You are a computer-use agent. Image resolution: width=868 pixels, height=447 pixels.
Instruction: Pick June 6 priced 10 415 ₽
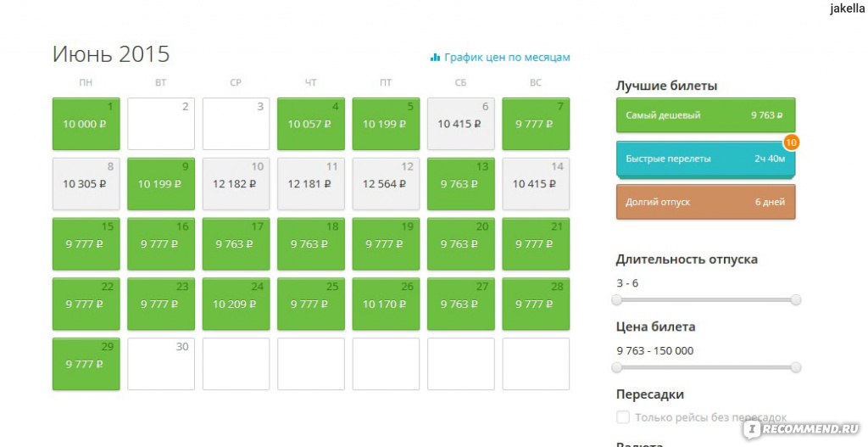pyautogui.click(x=460, y=124)
